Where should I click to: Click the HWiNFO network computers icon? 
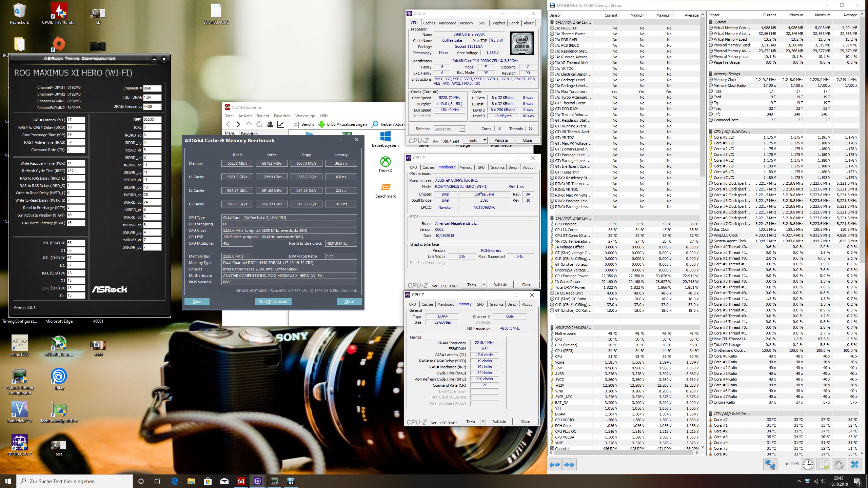pos(770,465)
